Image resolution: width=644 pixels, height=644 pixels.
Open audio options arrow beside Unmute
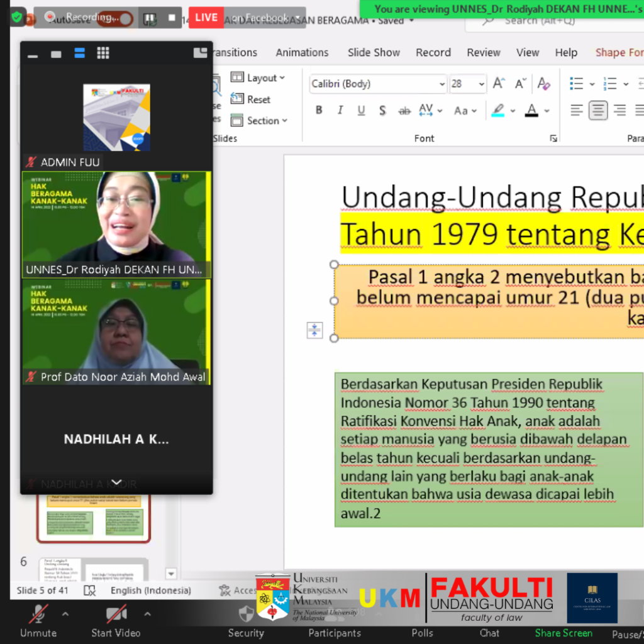pos(65,614)
